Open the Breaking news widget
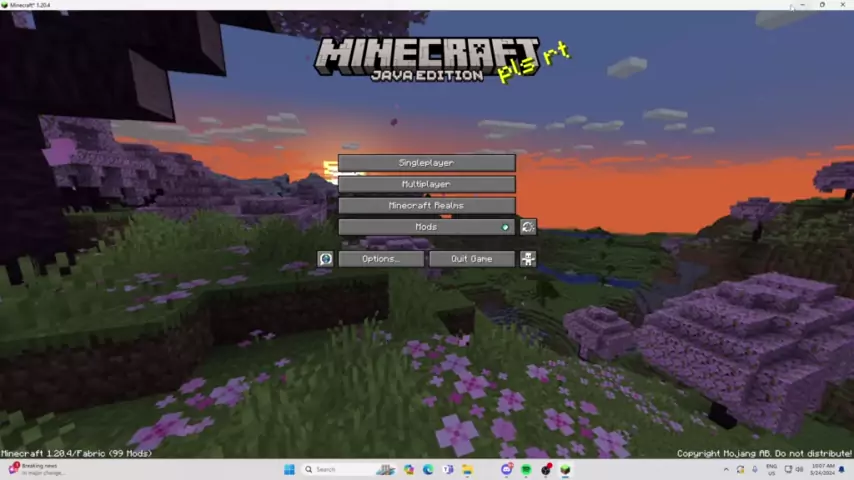Screen dimensions: 854x480 35,469
